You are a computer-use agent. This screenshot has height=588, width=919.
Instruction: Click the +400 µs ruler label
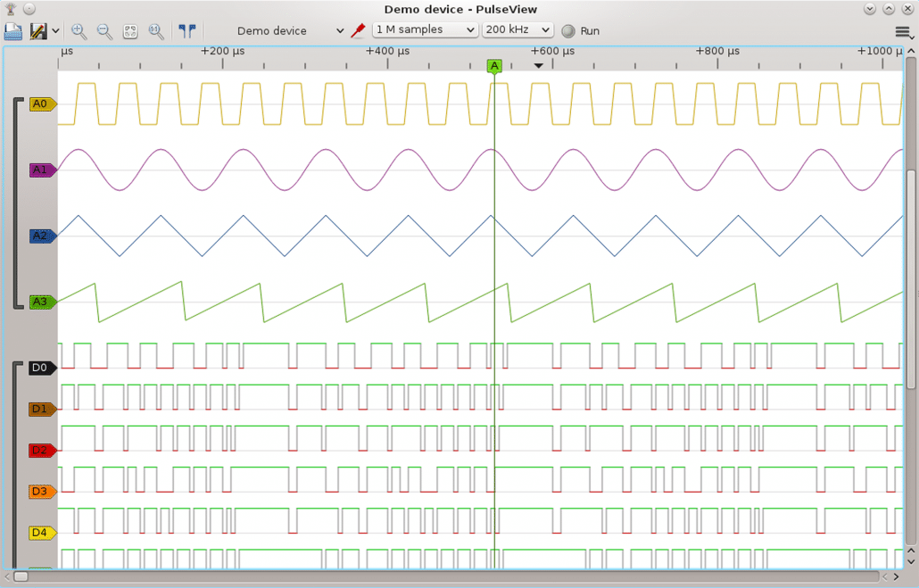click(x=387, y=51)
